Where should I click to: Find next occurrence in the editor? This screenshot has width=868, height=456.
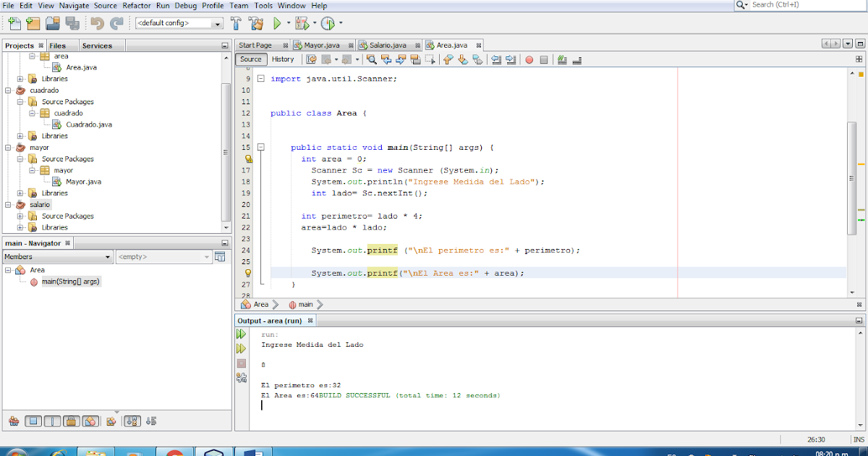pyautogui.click(x=401, y=59)
